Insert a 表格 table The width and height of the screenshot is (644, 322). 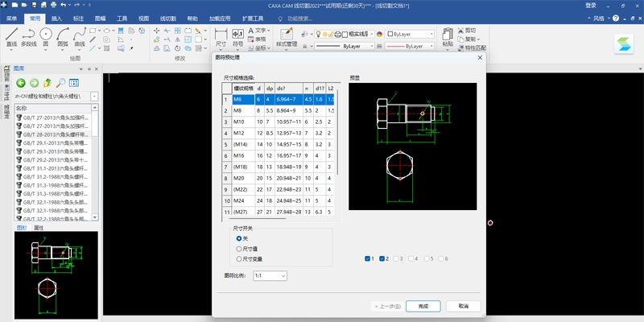click(x=257, y=39)
